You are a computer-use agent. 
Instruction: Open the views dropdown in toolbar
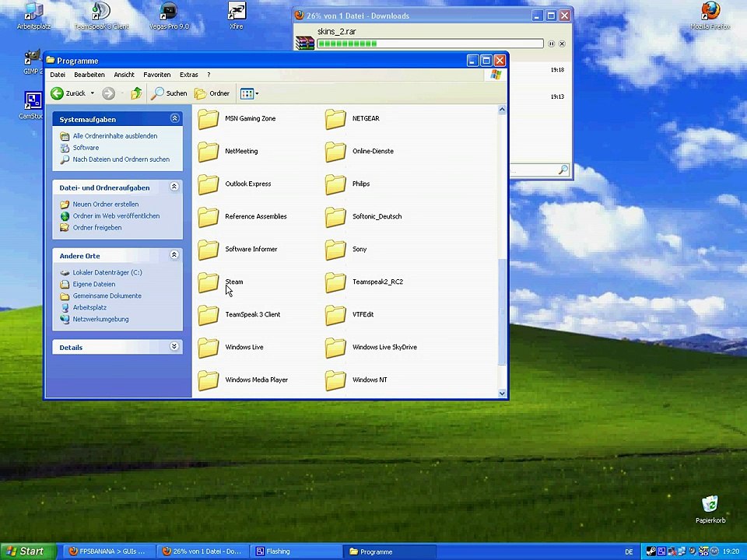coord(249,93)
